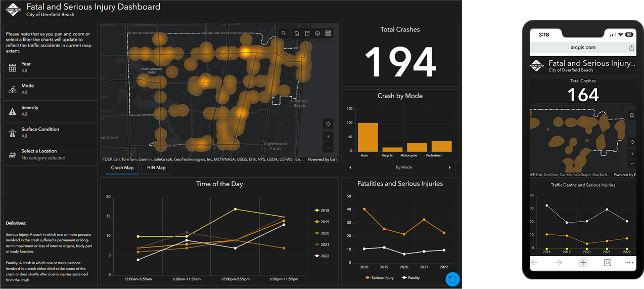Image resolution: width=644 pixels, height=289 pixels.
Task: Click the blue refresh circular button
Action: point(452,279)
